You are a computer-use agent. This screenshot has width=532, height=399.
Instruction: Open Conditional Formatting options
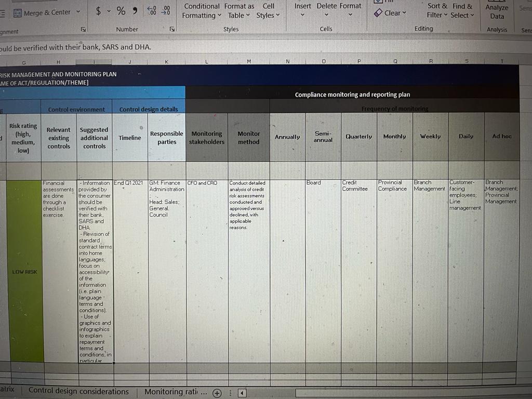pos(202,10)
